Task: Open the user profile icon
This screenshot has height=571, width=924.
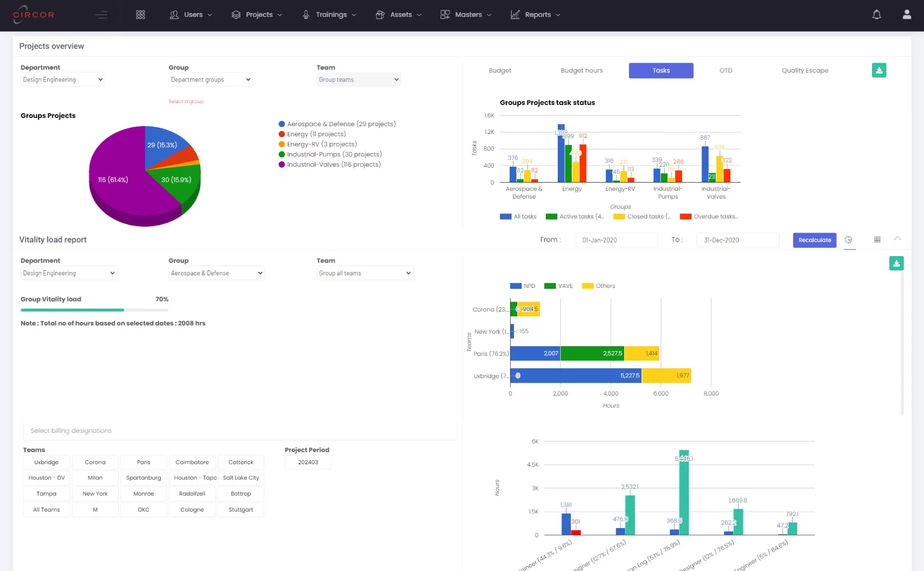Action: pos(907,14)
